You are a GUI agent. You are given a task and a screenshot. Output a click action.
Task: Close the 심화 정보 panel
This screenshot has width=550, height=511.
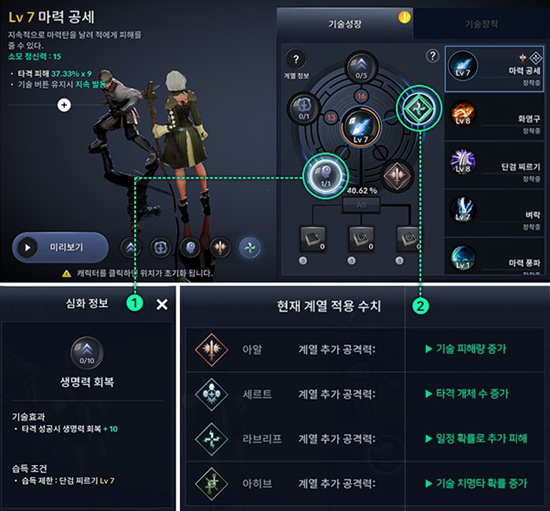tap(162, 304)
